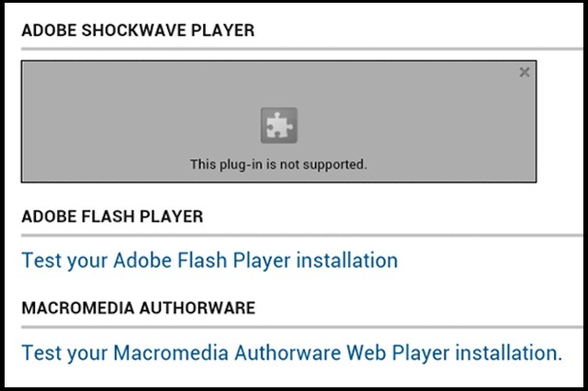The width and height of the screenshot is (588, 391).
Task: Select the ADOBE SHOCKWAVE PLAYER heading
Action: pyautogui.click(x=138, y=30)
